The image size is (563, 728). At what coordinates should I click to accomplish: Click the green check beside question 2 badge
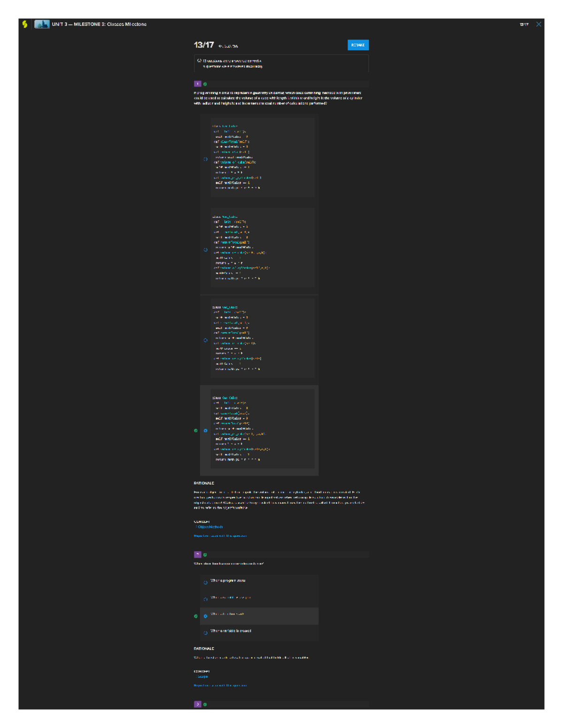point(205,555)
